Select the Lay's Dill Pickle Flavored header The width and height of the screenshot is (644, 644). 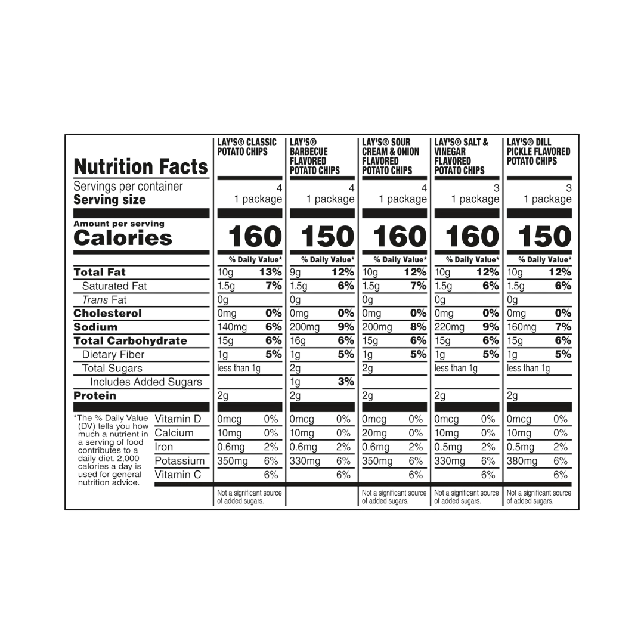click(538, 151)
